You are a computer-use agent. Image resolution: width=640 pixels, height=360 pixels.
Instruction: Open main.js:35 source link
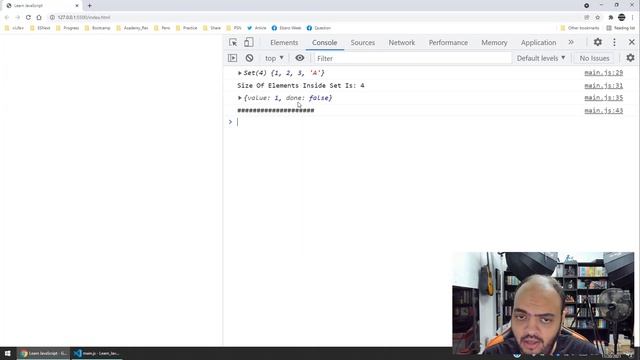coord(604,98)
